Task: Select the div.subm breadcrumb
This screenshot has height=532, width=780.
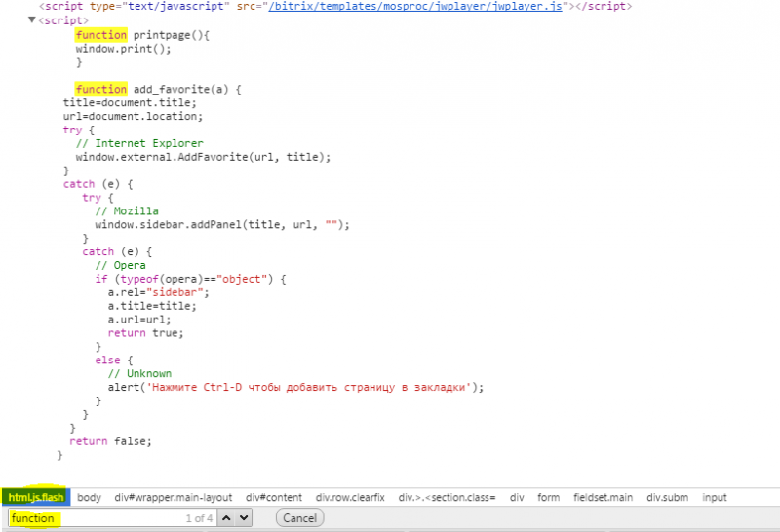Action: [x=667, y=497]
